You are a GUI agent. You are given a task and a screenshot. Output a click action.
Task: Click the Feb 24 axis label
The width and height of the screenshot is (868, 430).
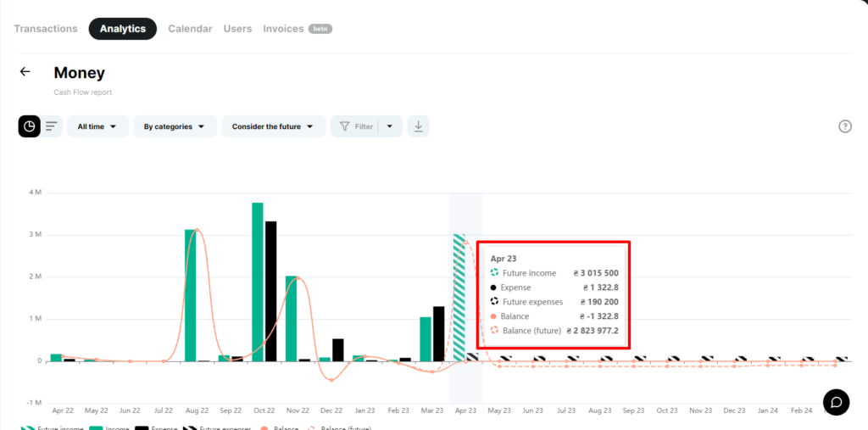click(801, 410)
